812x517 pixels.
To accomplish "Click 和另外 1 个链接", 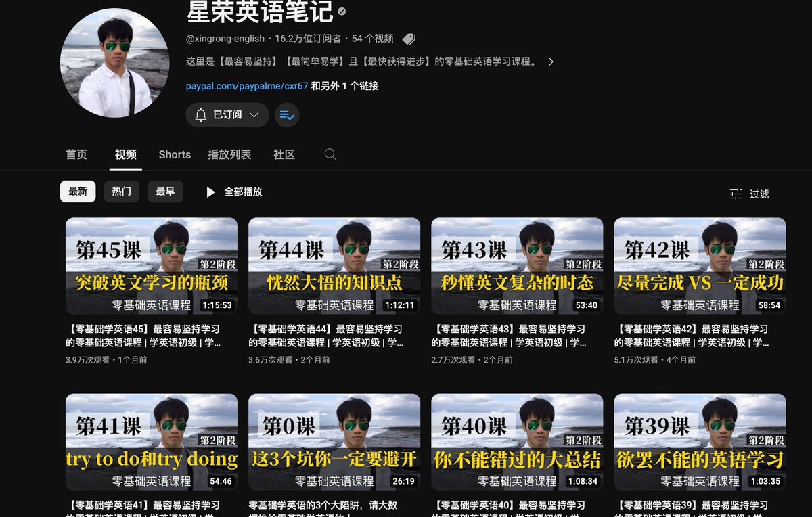I will (344, 86).
